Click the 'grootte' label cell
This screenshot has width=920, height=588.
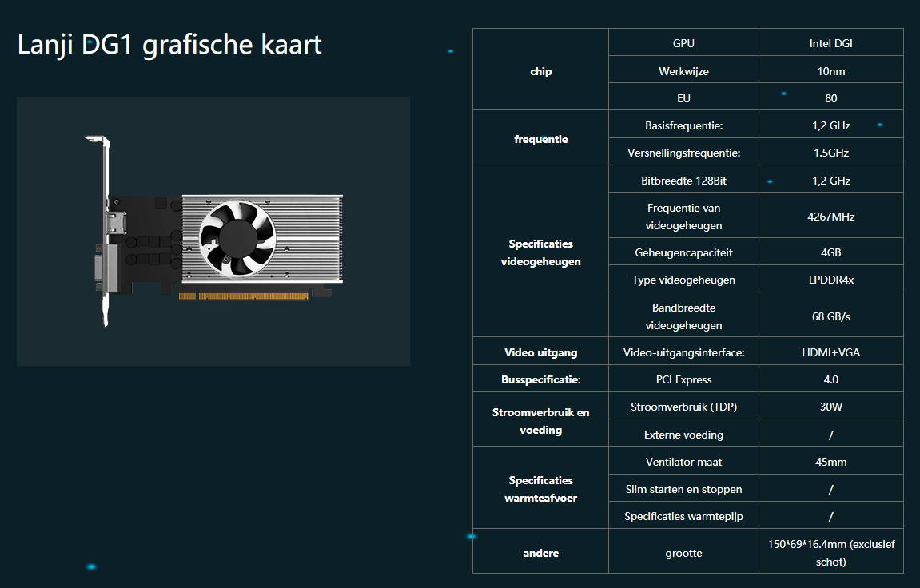click(x=683, y=552)
